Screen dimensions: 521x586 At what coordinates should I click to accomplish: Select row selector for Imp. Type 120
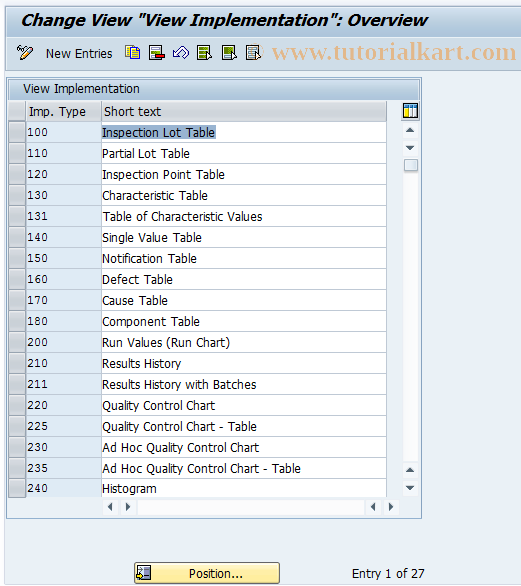click(x=17, y=174)
